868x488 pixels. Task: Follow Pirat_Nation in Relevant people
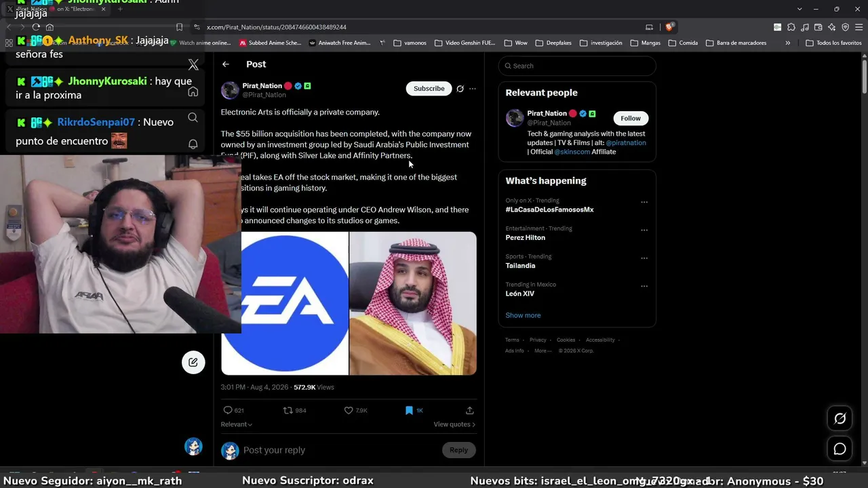click(630, 119)
